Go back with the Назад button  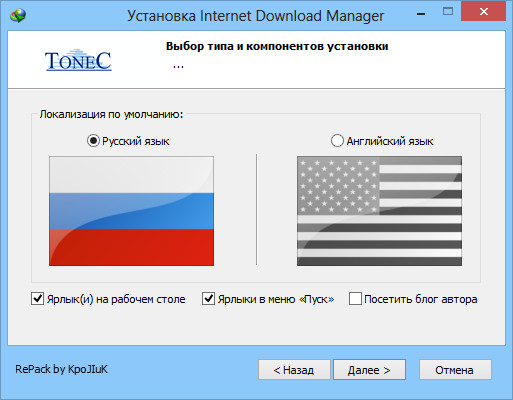[294, 370]
